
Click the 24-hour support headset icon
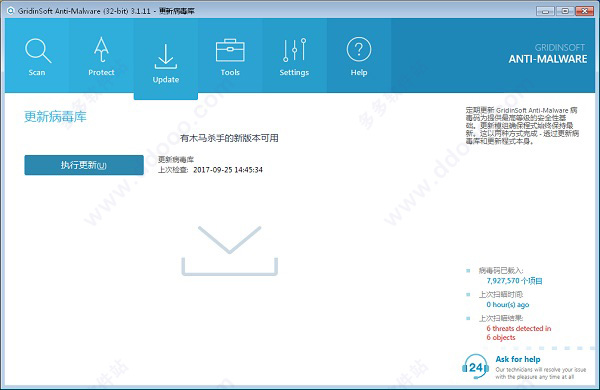coord(475,367)
